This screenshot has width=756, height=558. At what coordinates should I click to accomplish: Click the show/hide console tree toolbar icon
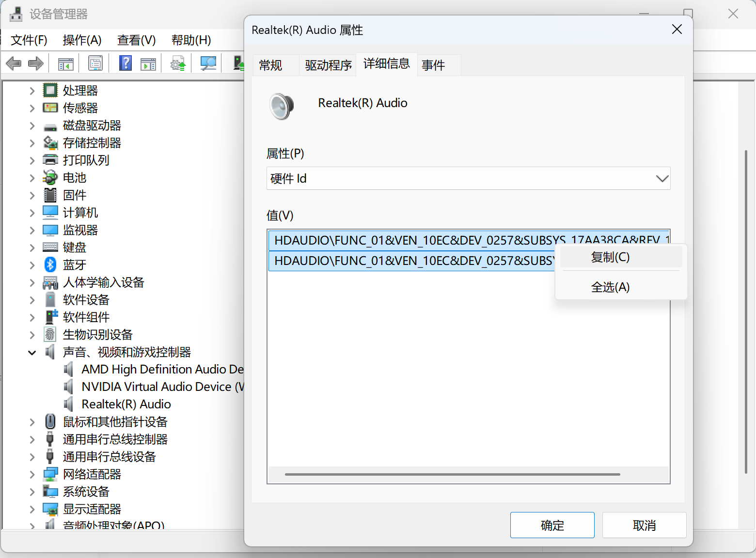pos(65,63)
